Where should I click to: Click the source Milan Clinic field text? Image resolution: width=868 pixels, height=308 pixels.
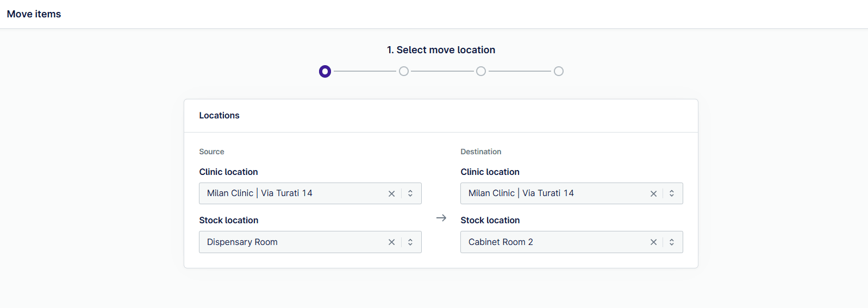(260, 193)
